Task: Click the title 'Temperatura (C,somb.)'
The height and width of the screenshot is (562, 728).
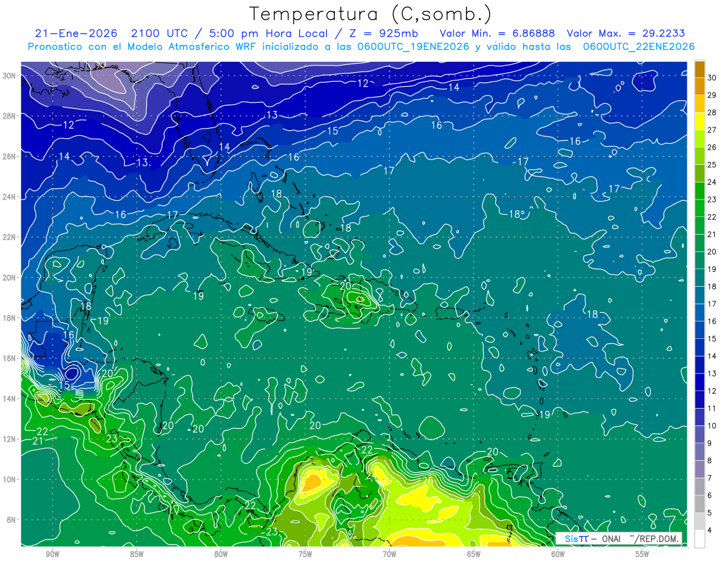Action: (x=371, y=14)
